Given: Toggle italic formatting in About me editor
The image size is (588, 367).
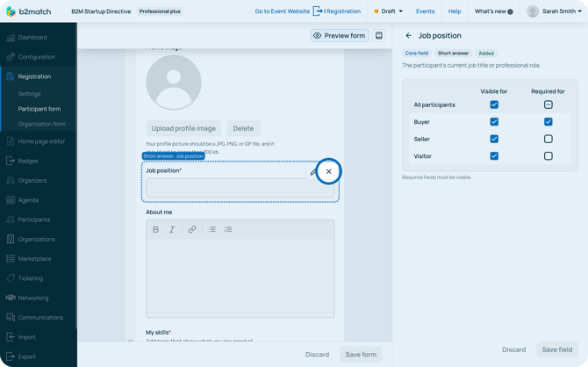Looking at the screenshot, I should (x=172, y=229).
